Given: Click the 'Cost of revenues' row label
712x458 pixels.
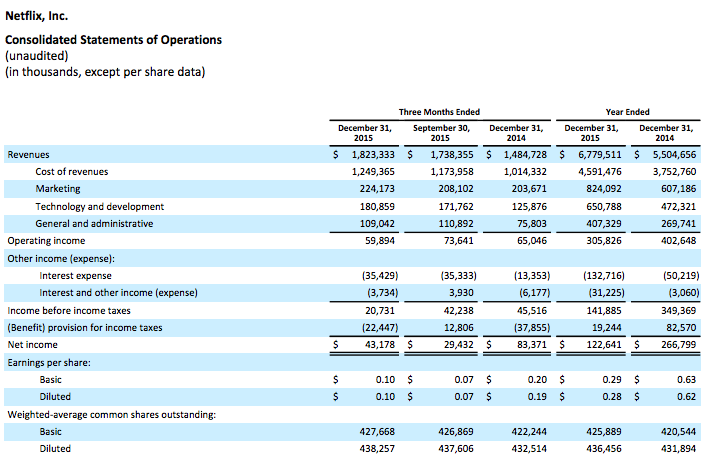Looking at the screenshot, I should (x=72, y=172).
